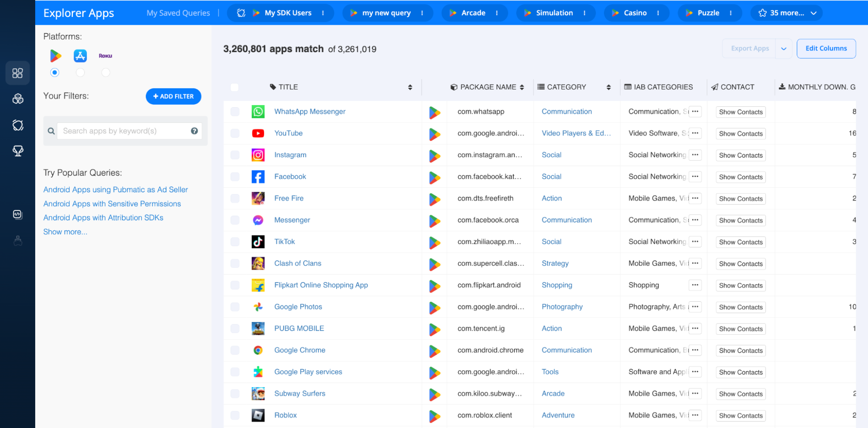The image size is (868, 428).
Task: Click the Google Play icon in Clash of Clans row
Action: pyautogui.click(x=435, y=264)
